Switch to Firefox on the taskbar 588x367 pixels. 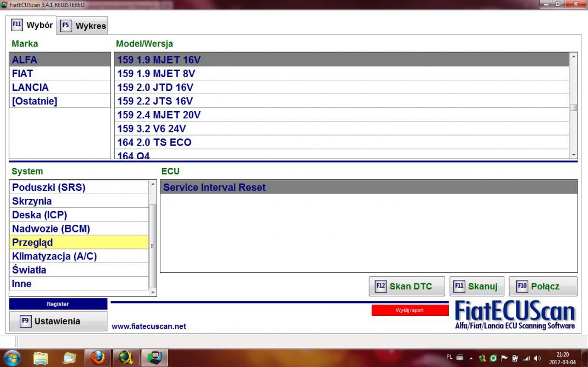[97, 358]
